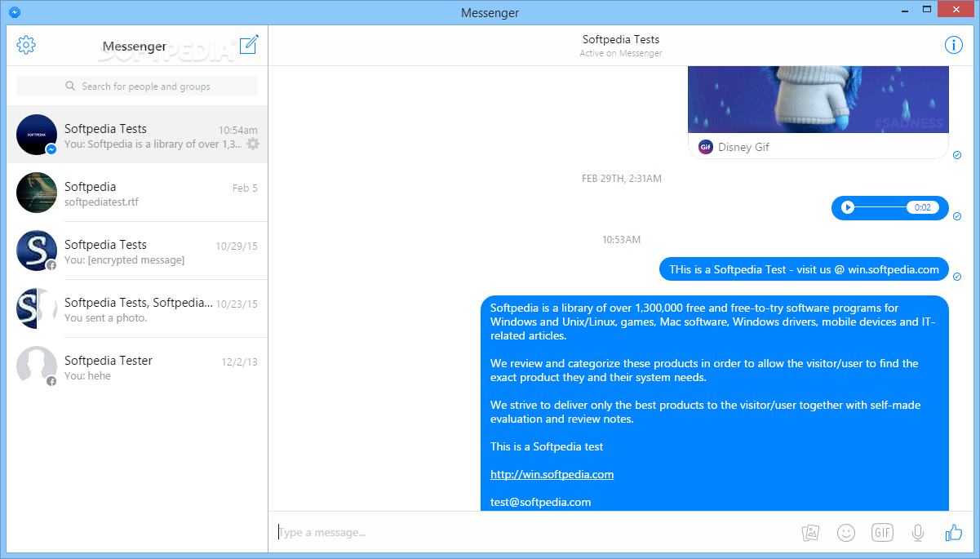Open the Disney GIF image
980x559 pixels.
tap(818, 100)
